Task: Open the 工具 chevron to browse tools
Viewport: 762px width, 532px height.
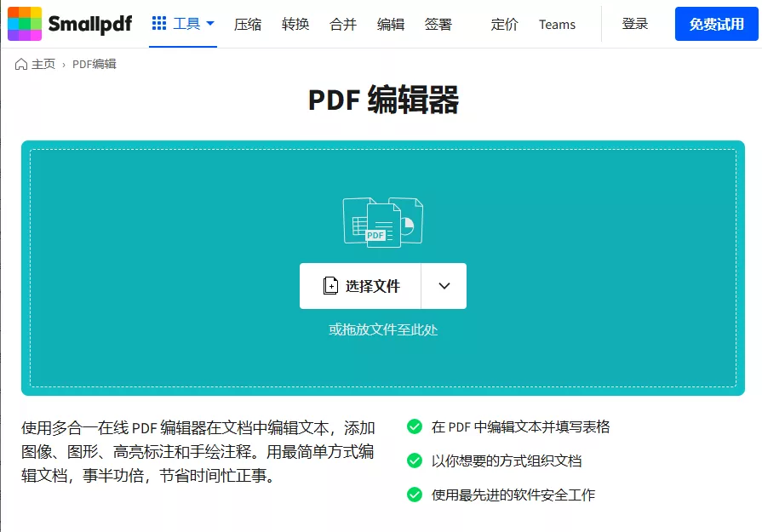Action: click(x=209, y=24)
